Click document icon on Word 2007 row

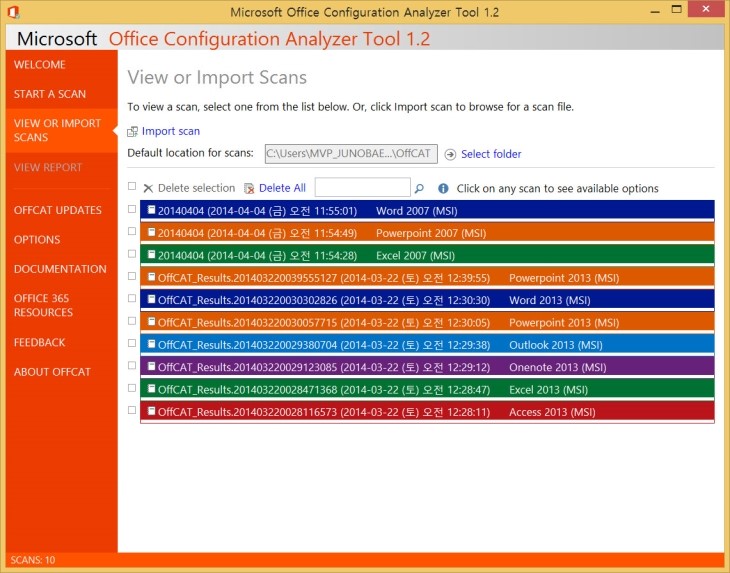point(151,210)
